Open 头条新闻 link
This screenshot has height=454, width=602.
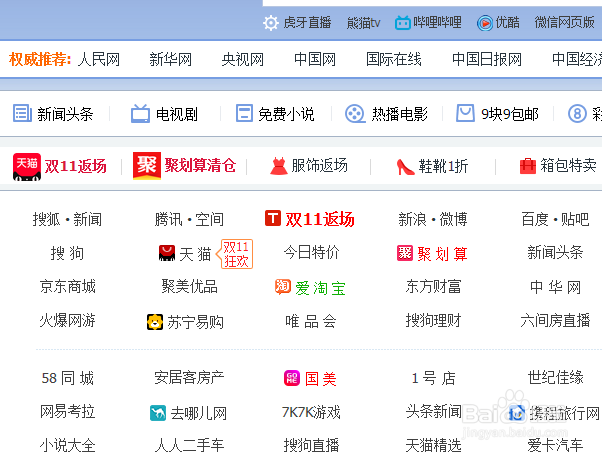(433, 412)
